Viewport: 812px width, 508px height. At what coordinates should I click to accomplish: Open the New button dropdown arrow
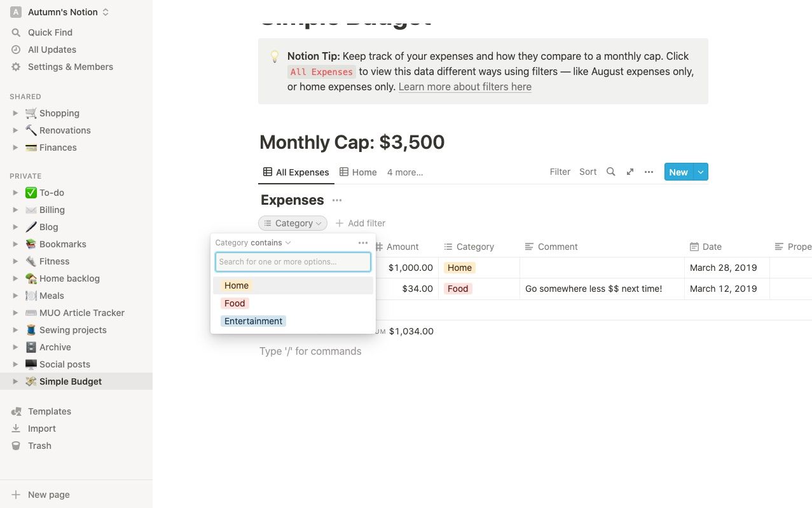click(701, 172)
